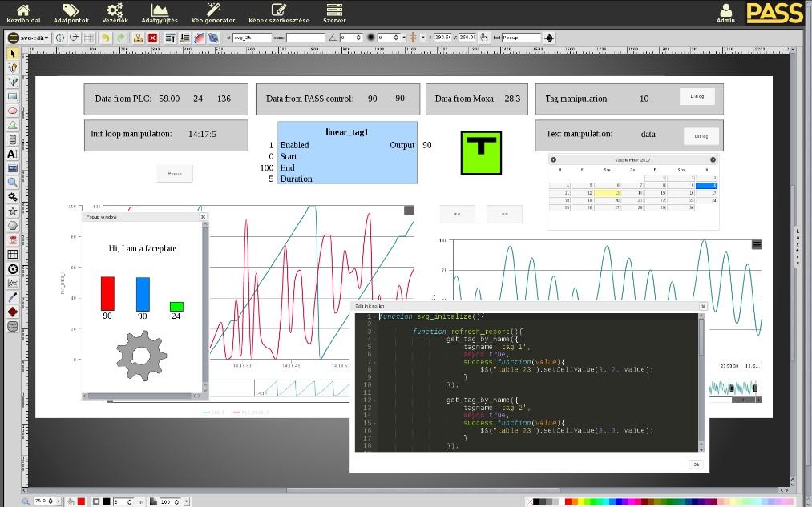812x507 pixels.
Task: Select the Chart tool in left toolbar
Action: [13, 284]
